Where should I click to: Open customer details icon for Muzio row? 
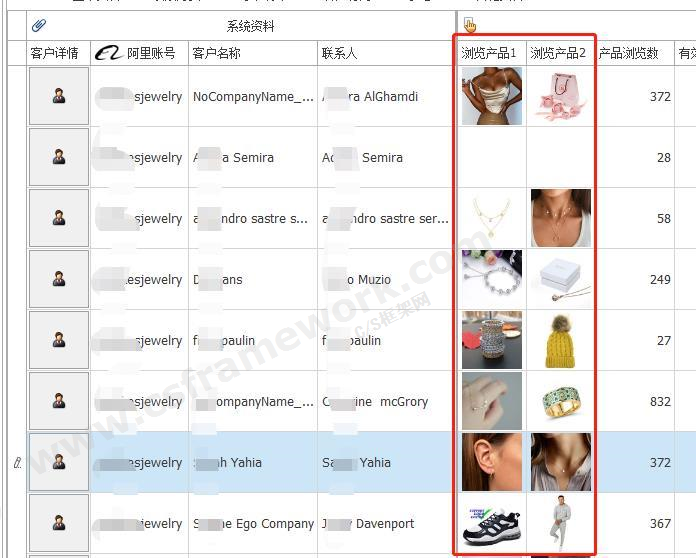pos(58,280)
